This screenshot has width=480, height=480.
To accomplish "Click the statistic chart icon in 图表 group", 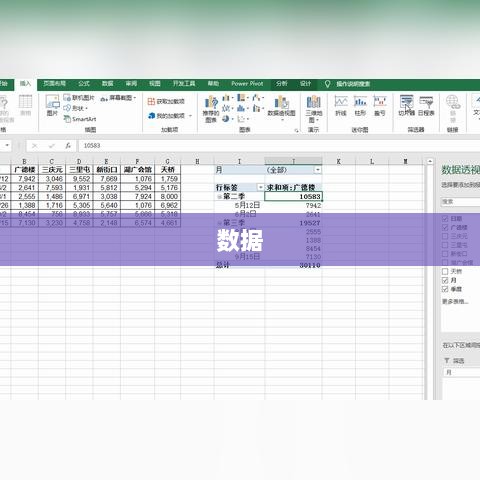I will pyautogui.click(x=241, y=108).
